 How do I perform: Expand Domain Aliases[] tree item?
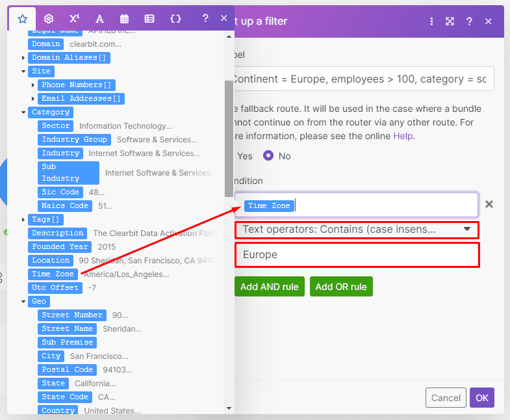tap(23, 58)
